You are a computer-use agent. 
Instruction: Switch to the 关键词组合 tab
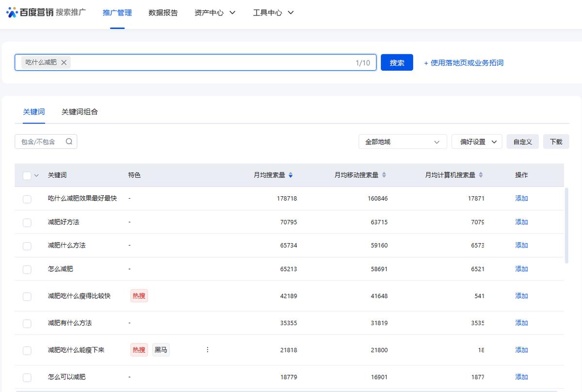80,111
